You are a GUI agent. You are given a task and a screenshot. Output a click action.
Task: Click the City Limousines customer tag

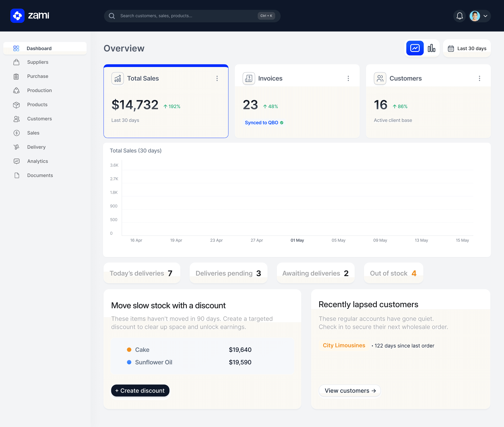[x=344, y=345]
